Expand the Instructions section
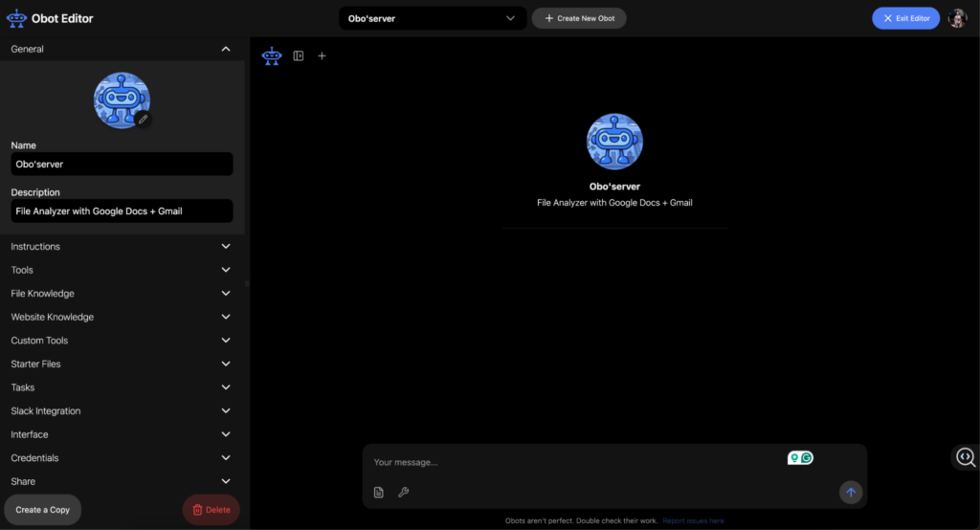The height and width of the screenshot is (530, 980). pyautogui.click(x=122, y=246)
